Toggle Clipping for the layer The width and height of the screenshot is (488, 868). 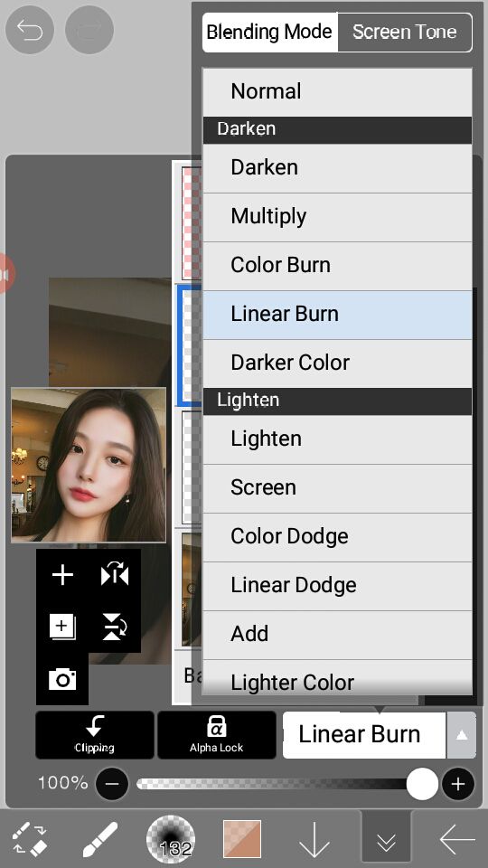95,735
